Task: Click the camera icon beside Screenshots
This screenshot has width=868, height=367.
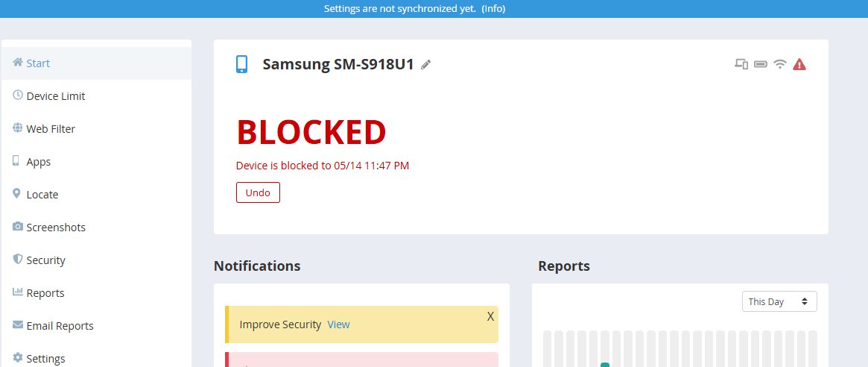Action: [18, 226]
